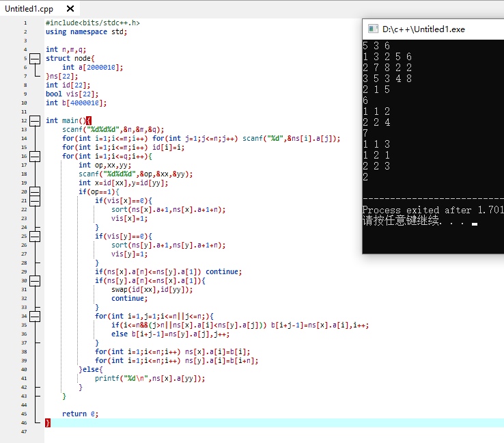504x443 pixels.
Task: Click the '}ns[22];' line
Action: [61, 77]
